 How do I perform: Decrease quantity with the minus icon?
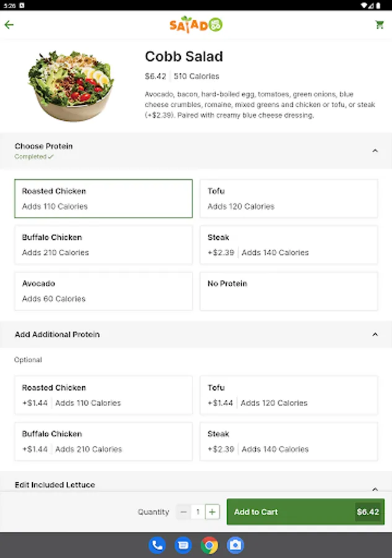[x=183, y=512]
